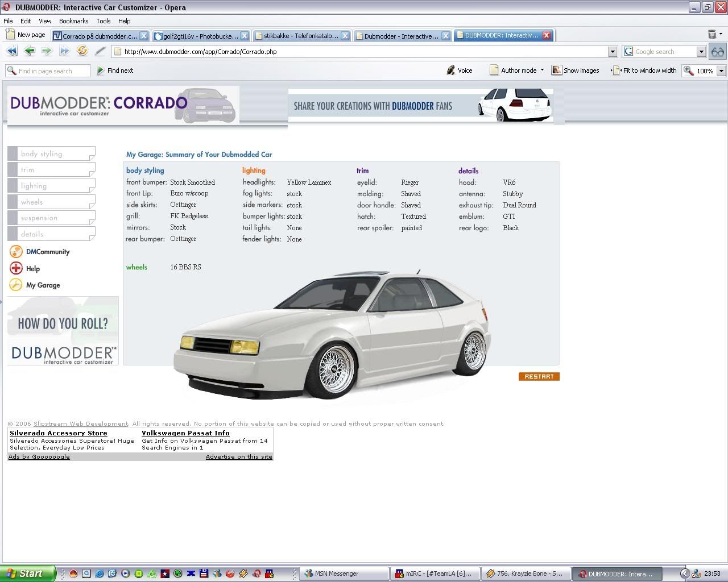Open the View menu
The width and height of the screenshot is (728, 582).
pyautogui.click(x=45, y=21)
